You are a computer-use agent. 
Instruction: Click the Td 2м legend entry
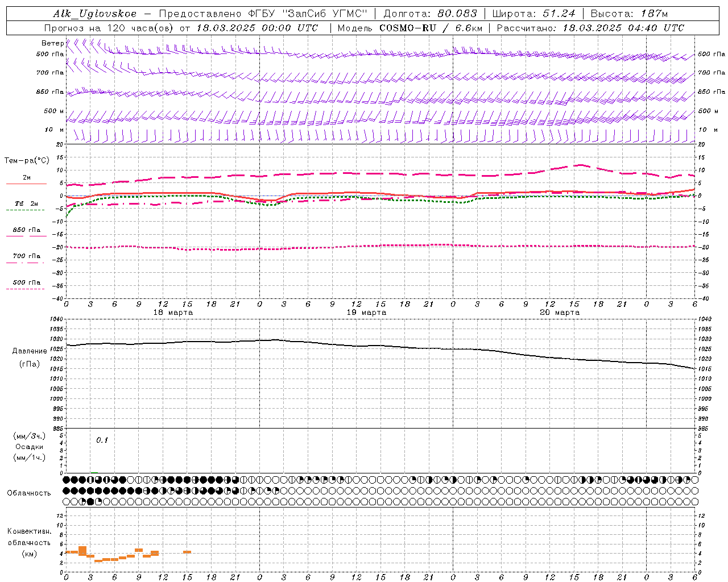click(x=26, y=203)
